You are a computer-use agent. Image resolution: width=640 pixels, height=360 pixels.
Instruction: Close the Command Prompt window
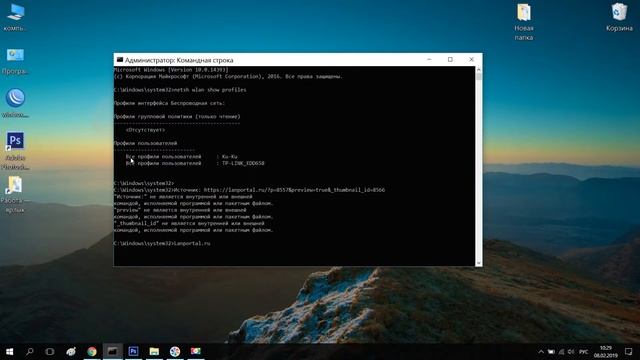coord(471,60)
